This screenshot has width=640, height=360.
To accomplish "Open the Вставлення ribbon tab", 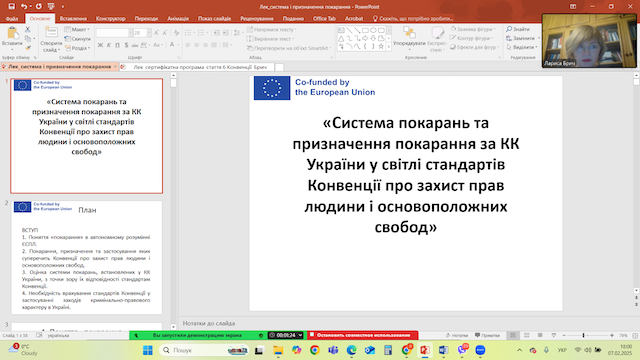I will coord(73,18).
